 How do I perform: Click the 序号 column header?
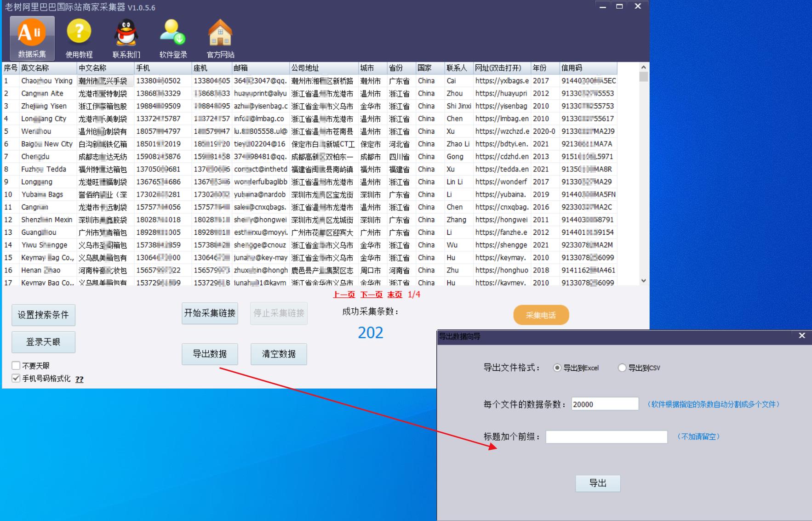click(11, 68)
